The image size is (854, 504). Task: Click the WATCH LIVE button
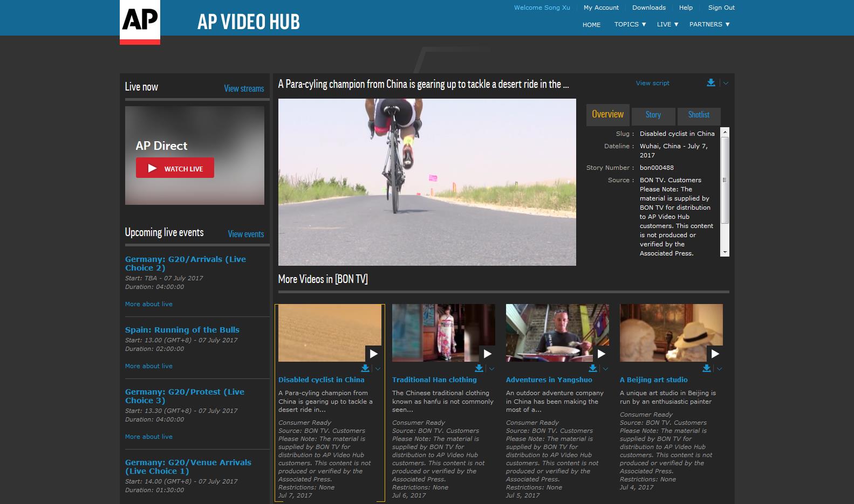coord(175,168)
